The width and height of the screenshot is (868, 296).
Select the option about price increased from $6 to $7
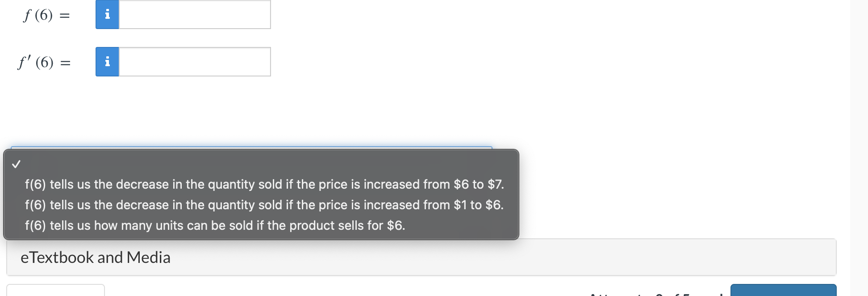point(264,184)
